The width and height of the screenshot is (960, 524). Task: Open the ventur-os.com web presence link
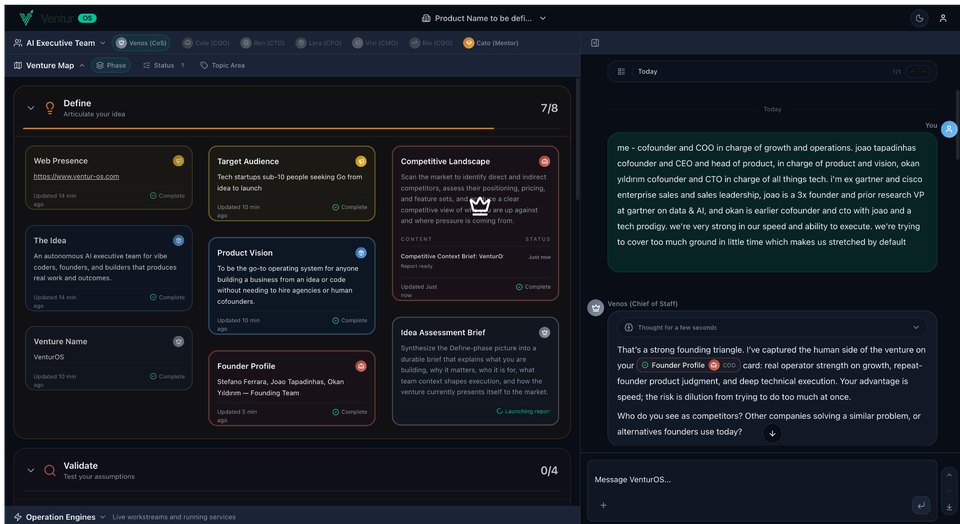point(76,177)
